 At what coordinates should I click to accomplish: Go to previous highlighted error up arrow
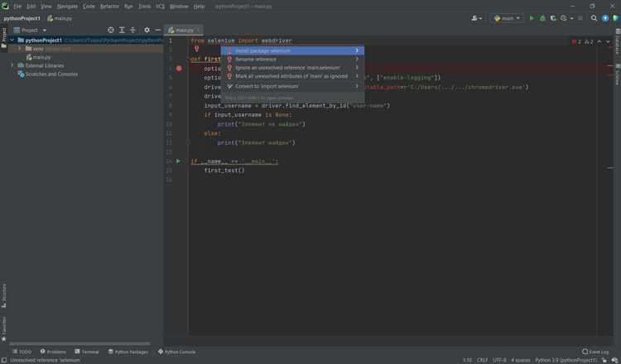599,41
